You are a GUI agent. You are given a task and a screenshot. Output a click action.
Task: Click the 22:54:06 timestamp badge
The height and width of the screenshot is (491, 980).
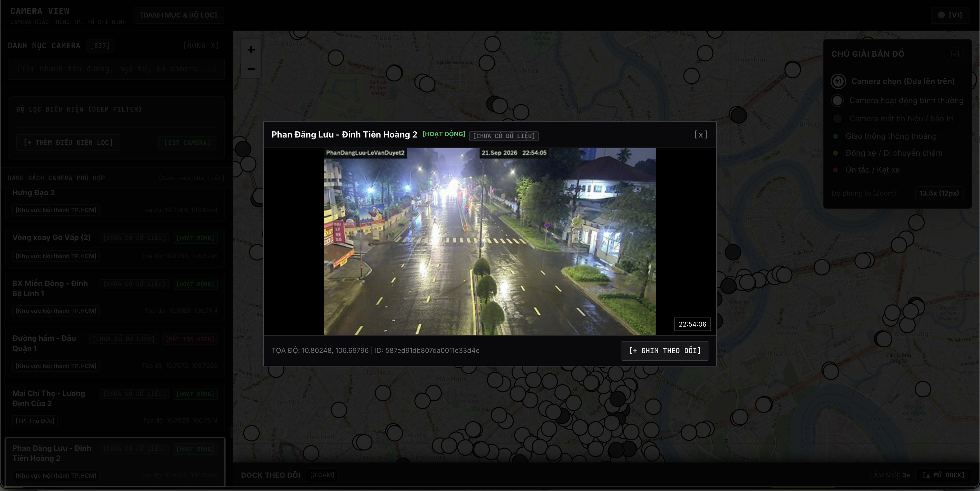click(x=692, y=324)
